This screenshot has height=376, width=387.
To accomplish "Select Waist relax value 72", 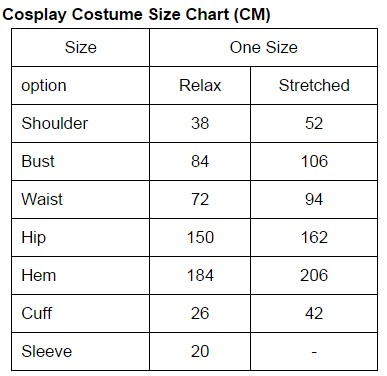I will click(200, 199).
